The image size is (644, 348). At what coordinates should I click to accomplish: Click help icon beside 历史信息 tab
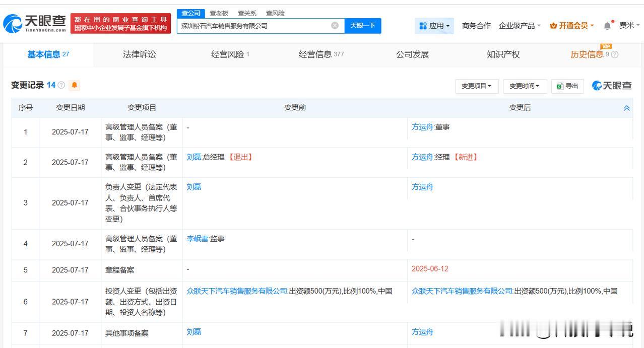[x=615, y=54]
